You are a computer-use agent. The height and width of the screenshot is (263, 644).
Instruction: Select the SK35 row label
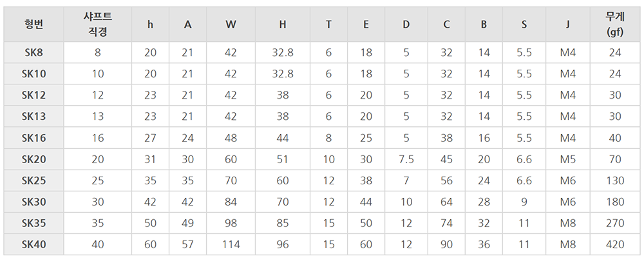tap(33, 224)
